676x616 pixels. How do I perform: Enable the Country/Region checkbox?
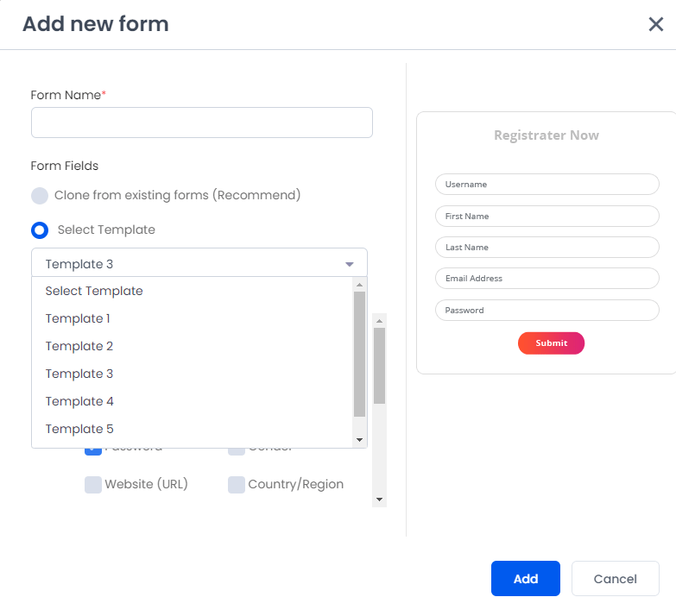tap(237, 485)
